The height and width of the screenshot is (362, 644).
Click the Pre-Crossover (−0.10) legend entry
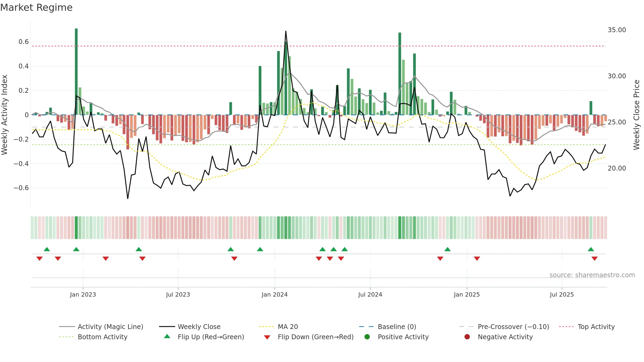(x=504, y=327)
